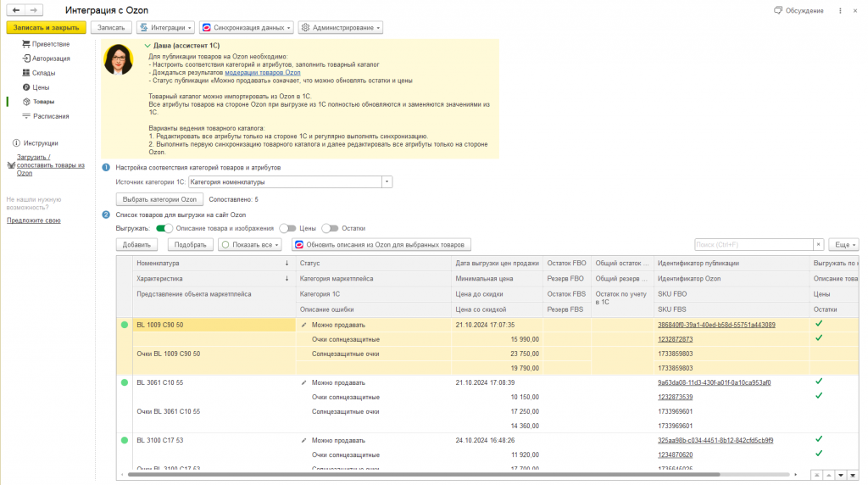Click the Записать и закрыть button
The image size is (868, 485).
tap(46, 28)
